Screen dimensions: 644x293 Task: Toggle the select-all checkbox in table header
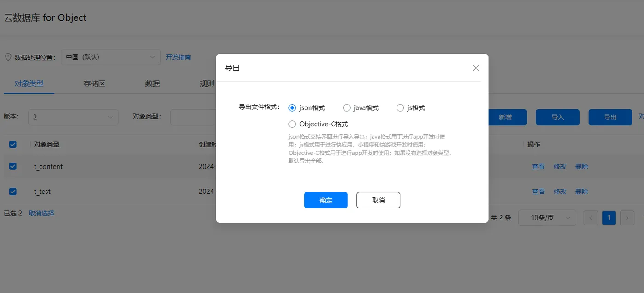13,144
